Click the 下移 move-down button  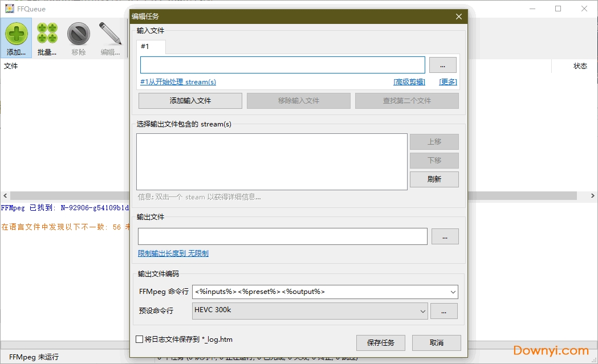point(434,161)
